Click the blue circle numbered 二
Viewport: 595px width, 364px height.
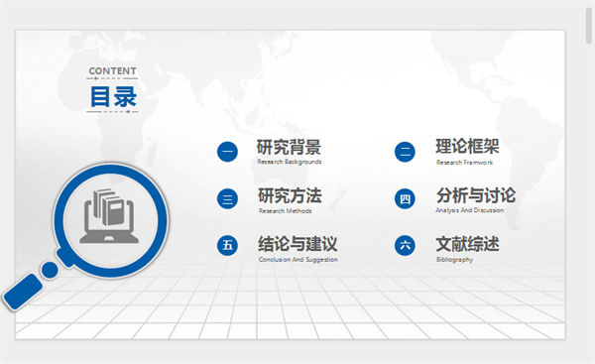point(405,152)
